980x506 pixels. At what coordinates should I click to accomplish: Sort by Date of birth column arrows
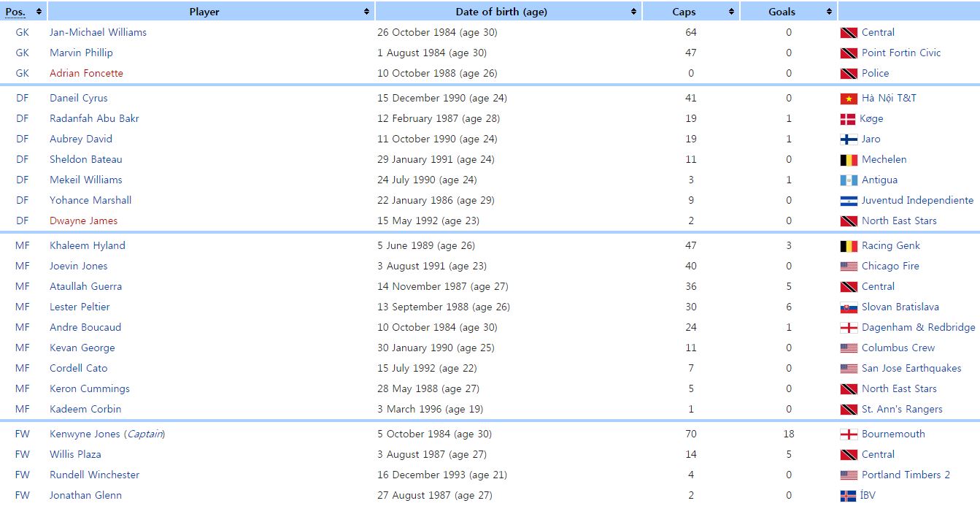click(x=633, y=12)
